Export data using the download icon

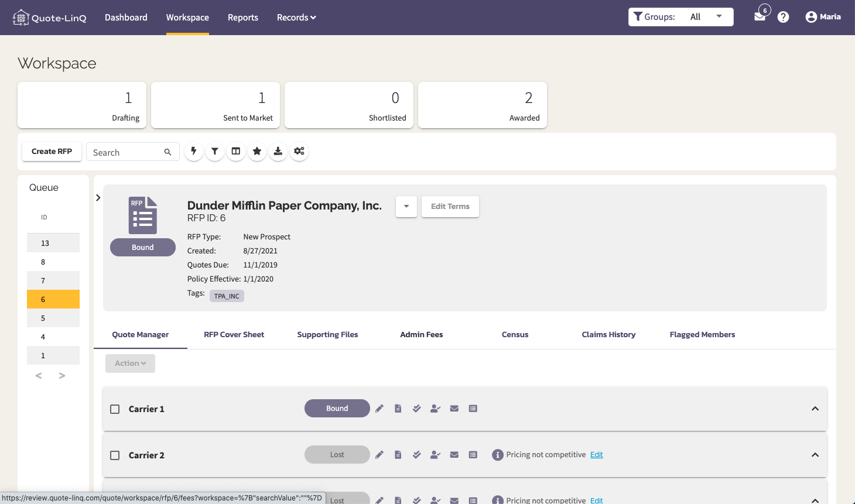point(278,151)
